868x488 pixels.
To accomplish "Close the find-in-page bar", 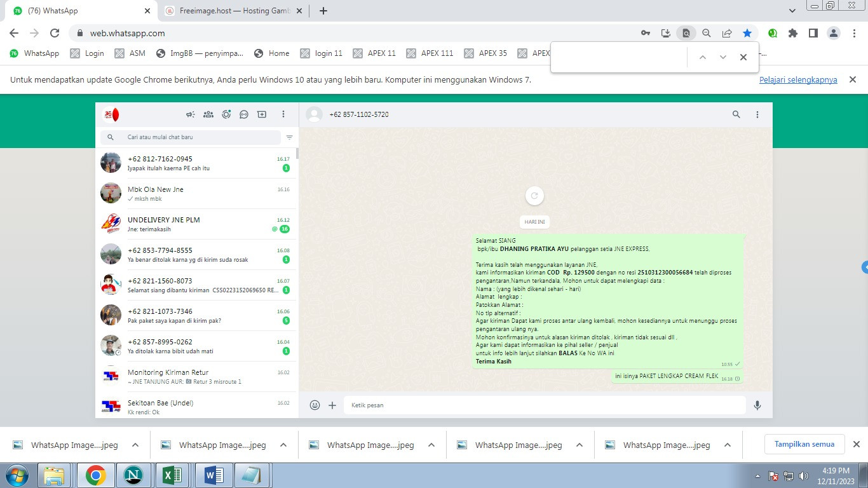I will [743, 57].
